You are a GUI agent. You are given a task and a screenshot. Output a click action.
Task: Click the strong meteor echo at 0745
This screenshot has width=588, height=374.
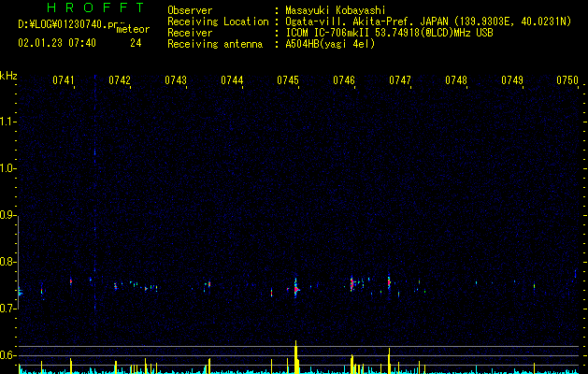[x=296, y=288]
